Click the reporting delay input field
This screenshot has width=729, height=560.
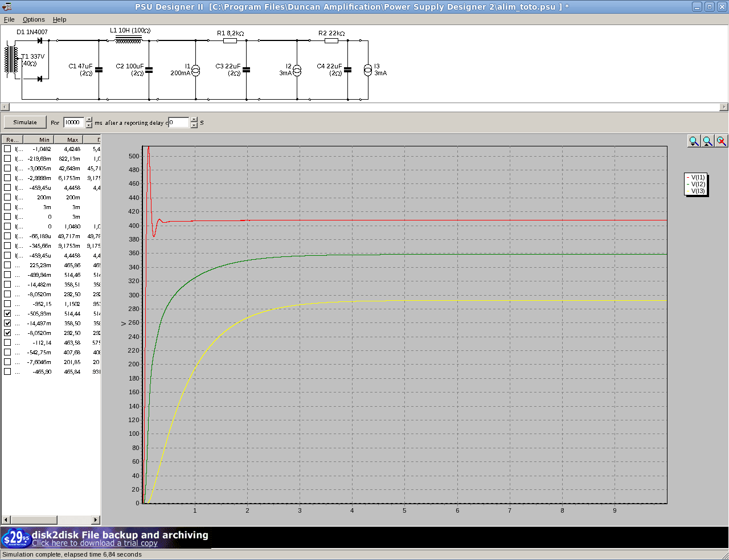coord(179,122)
